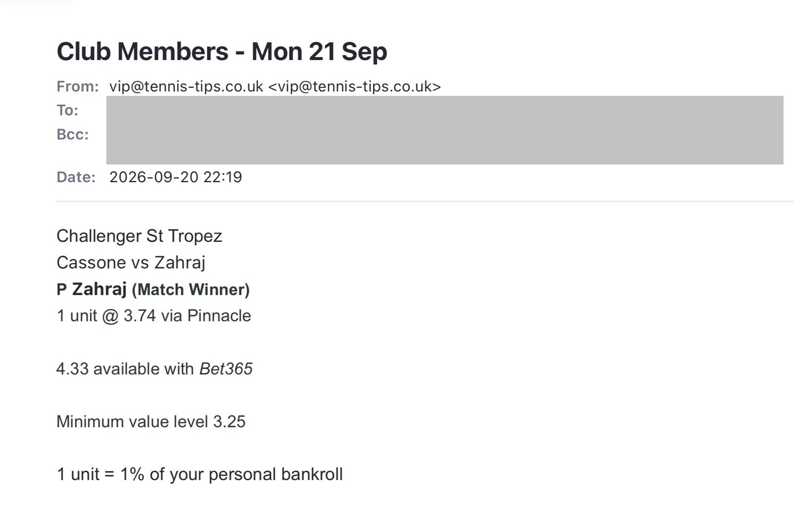This screenshot has height=532, width=794.
Task: Click the 'Club Members - Mon 21 Sep' subject heading
Action: [222, 52]
